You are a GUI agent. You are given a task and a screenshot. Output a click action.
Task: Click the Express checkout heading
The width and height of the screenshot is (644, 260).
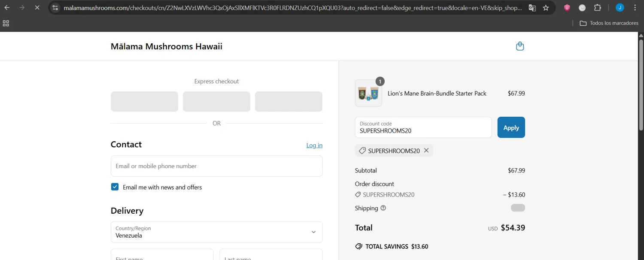tap(216, 81)
